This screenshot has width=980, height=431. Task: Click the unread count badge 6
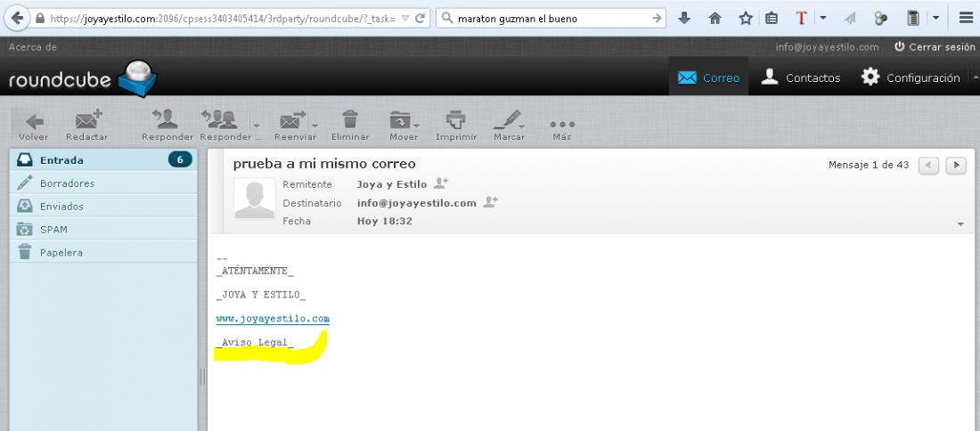pyautogui.click(x=180, y=160)
